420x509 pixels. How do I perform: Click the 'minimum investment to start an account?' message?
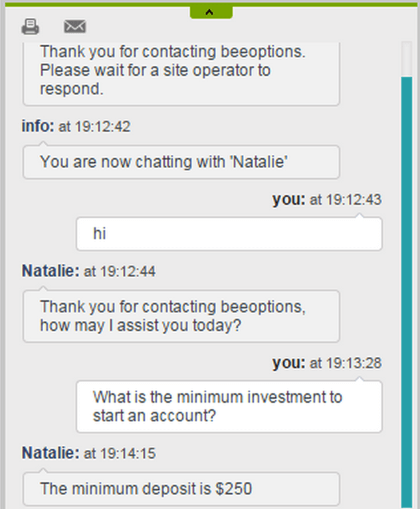coord(229,407)
